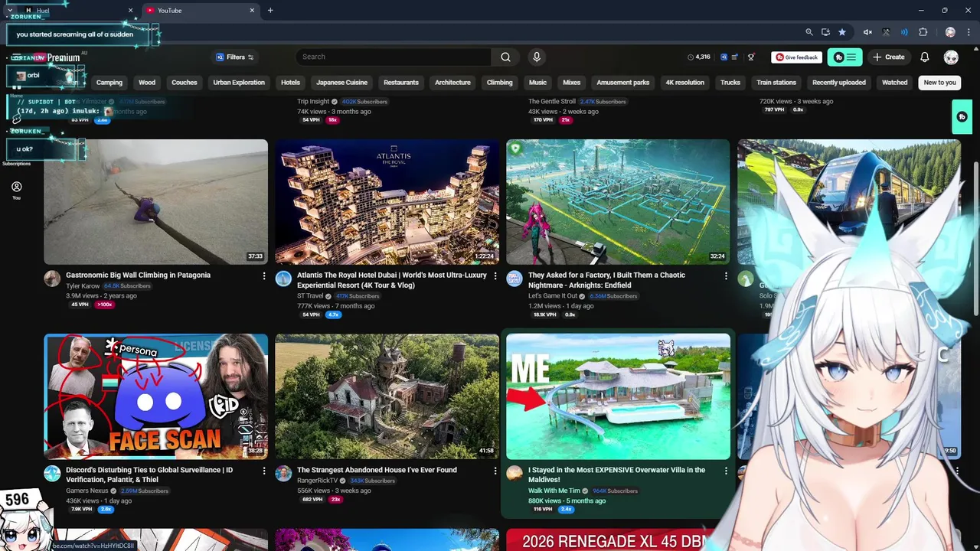Open the Filters dropdown button
This screenshot has height=551, width=980.
234,57
